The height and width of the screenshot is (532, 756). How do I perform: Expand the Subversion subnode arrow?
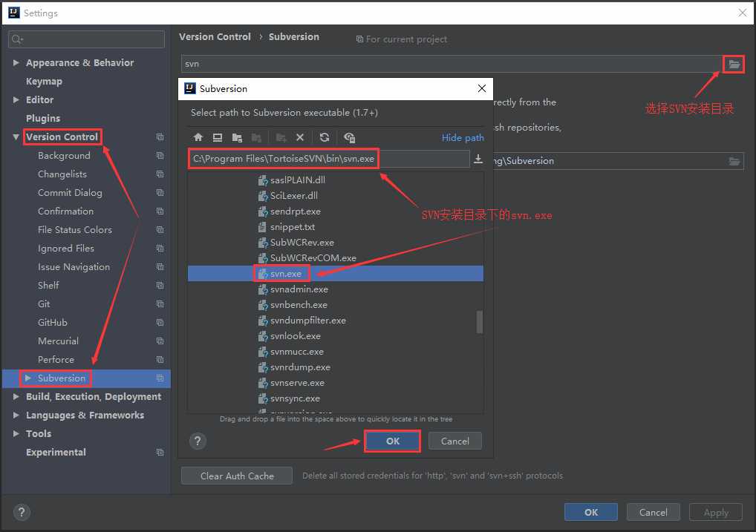(x=28, y=378)
